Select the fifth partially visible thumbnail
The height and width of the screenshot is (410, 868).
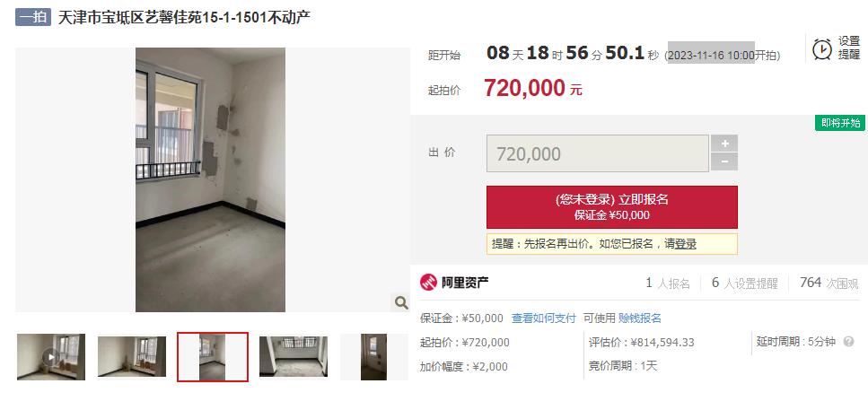point(374,357)
